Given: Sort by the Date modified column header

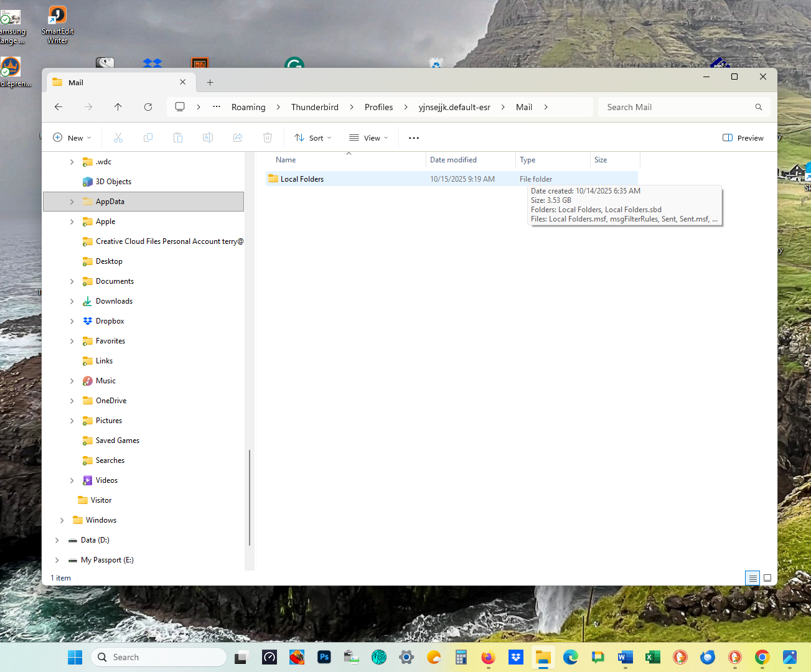Looking at the screenshot, I should pyautogui.click(x=453, y=160).
